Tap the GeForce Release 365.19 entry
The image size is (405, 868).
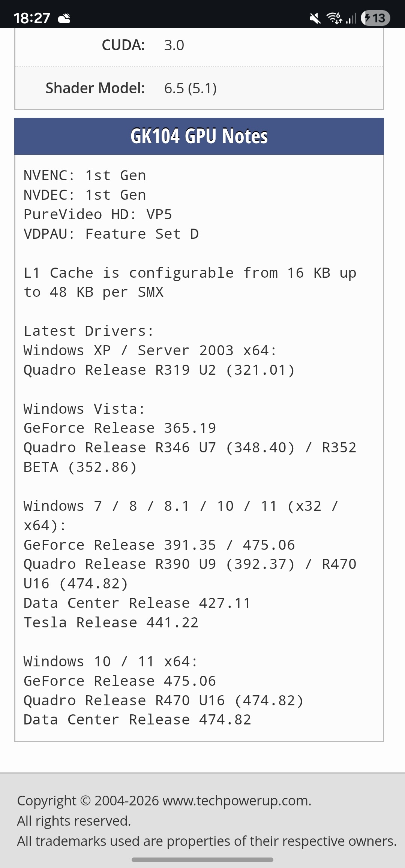pyautogui.click(x=120, y=428)
